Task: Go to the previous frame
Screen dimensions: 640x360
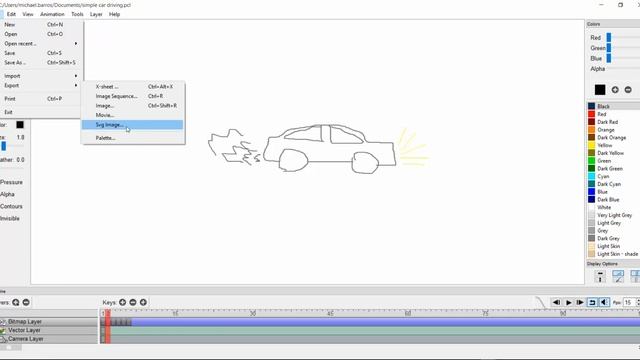Action: [556, 302]
